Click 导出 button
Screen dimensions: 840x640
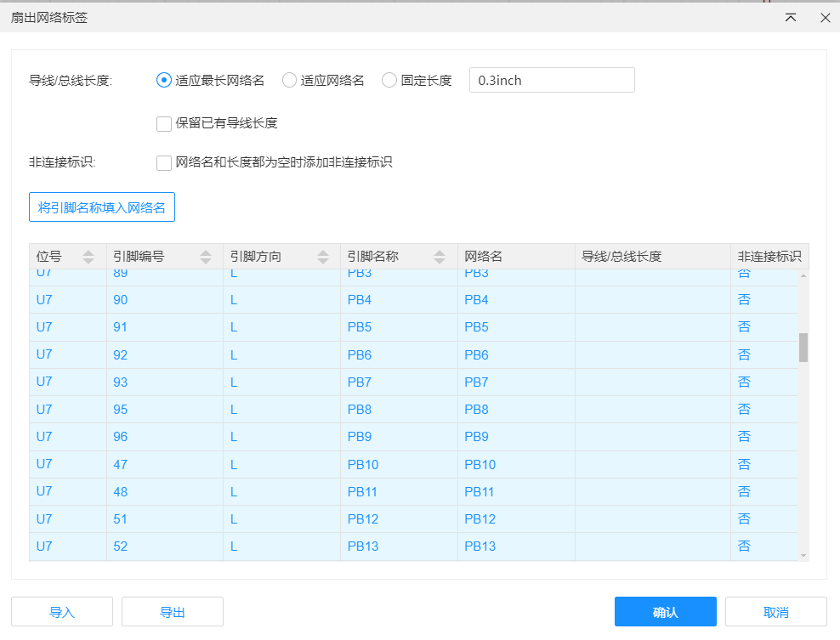pos(173,612)
